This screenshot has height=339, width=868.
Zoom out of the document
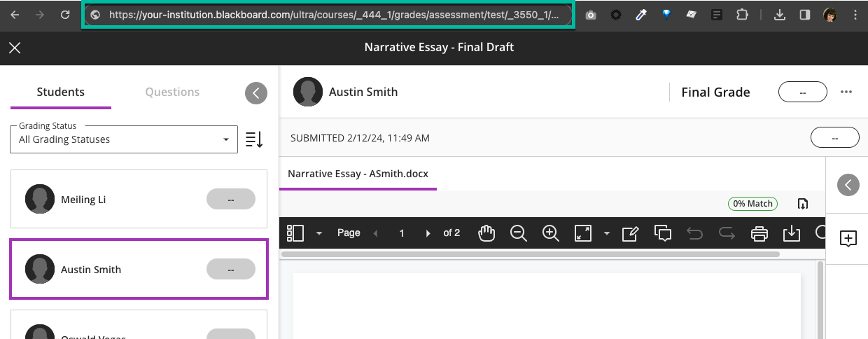519,233
